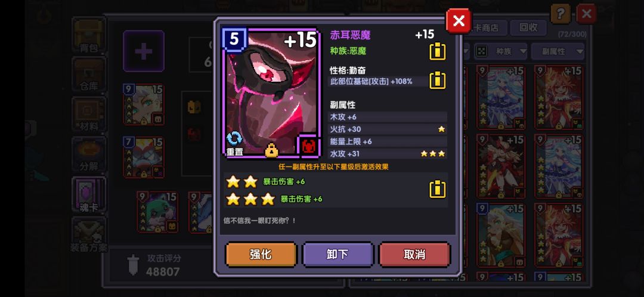Expand the 种族 filter dropdown

coord(501,51)
